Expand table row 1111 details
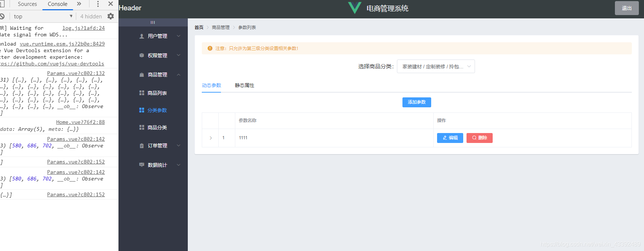This screenshot has width=644, height=251. [211, 138]
